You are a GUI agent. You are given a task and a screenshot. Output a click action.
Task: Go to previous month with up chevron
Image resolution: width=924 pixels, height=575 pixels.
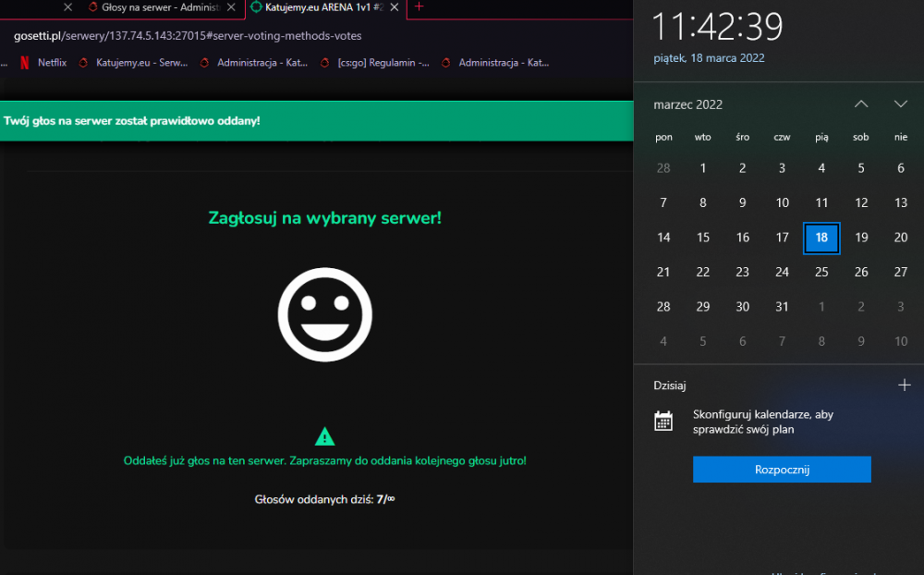pos(861,104)
